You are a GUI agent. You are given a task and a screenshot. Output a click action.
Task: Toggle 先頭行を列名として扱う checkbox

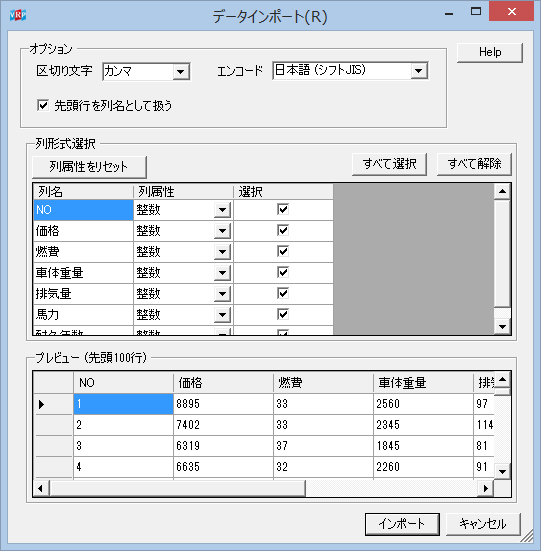(x=43, y=105)
